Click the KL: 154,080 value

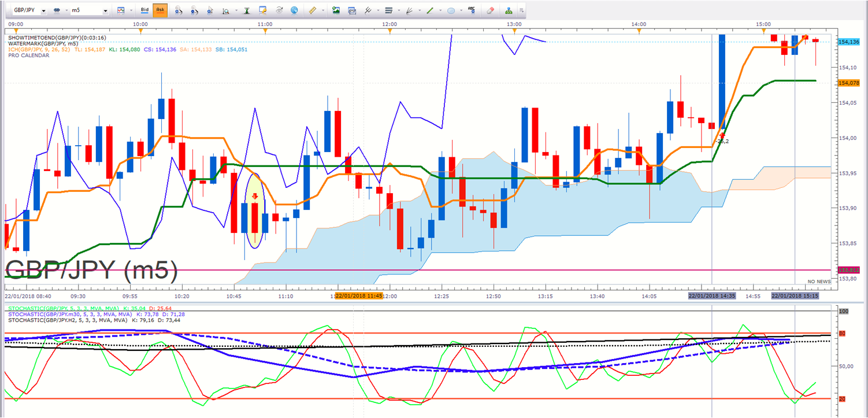[x=124, y=50]
